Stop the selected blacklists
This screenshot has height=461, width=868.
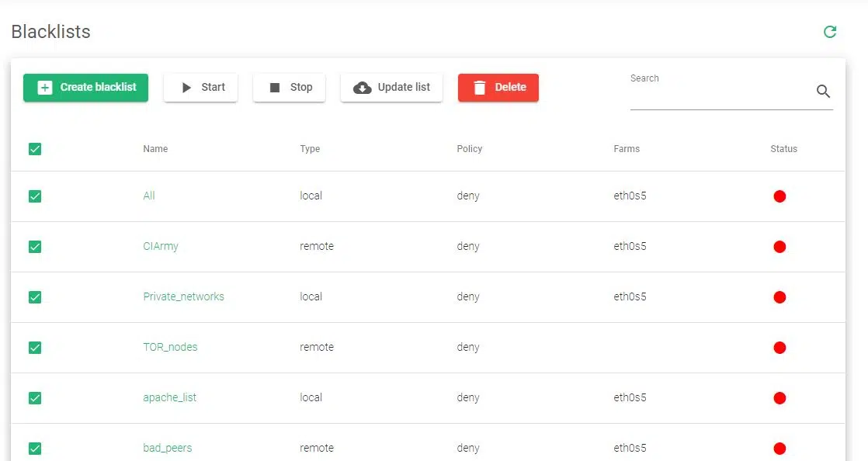tap(289, 88)
